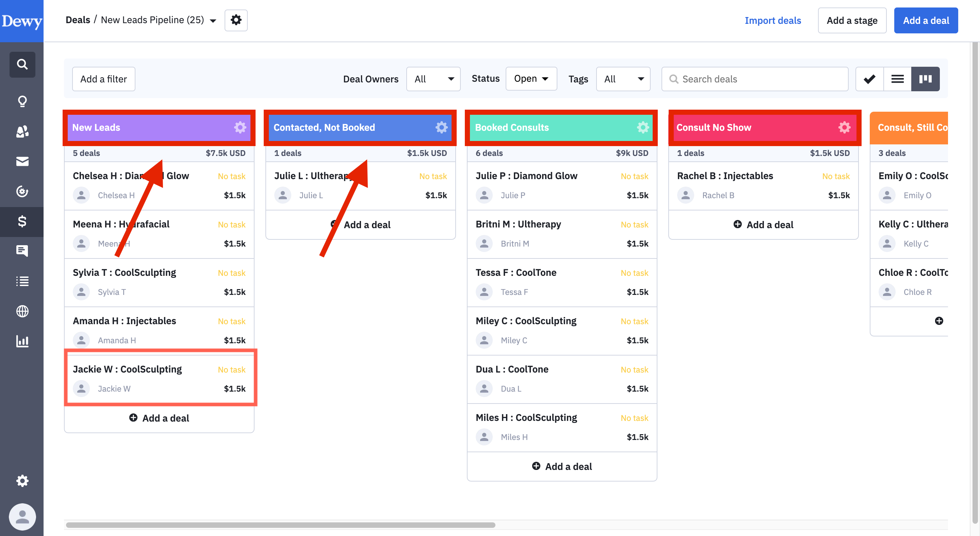The width and height of the screenshot is (980, 536).
Task: Open the Booked Consults stage gear settings
Action: tap(643, 127)
